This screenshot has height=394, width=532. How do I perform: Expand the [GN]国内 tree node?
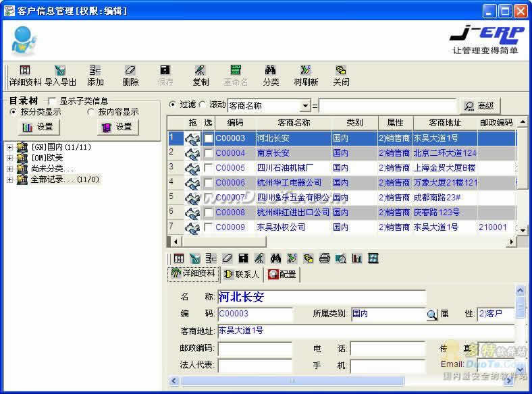click(x=10, y=147)
